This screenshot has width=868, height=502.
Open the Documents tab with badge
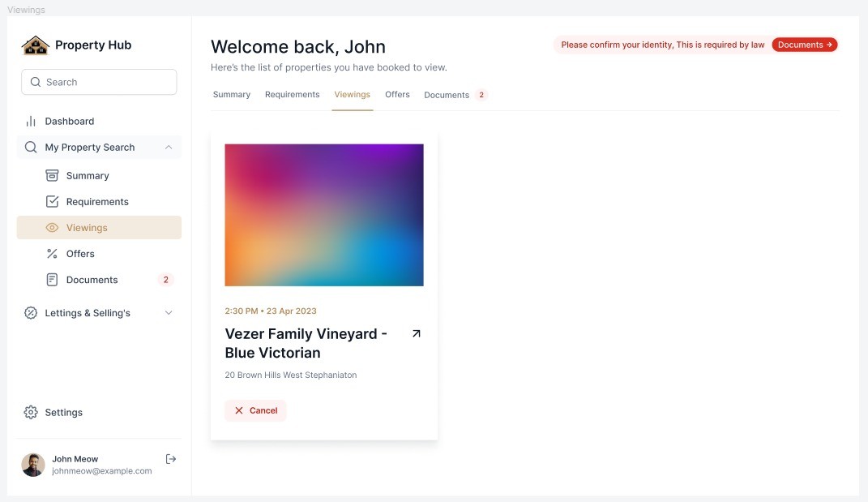(x=455, y=95)
